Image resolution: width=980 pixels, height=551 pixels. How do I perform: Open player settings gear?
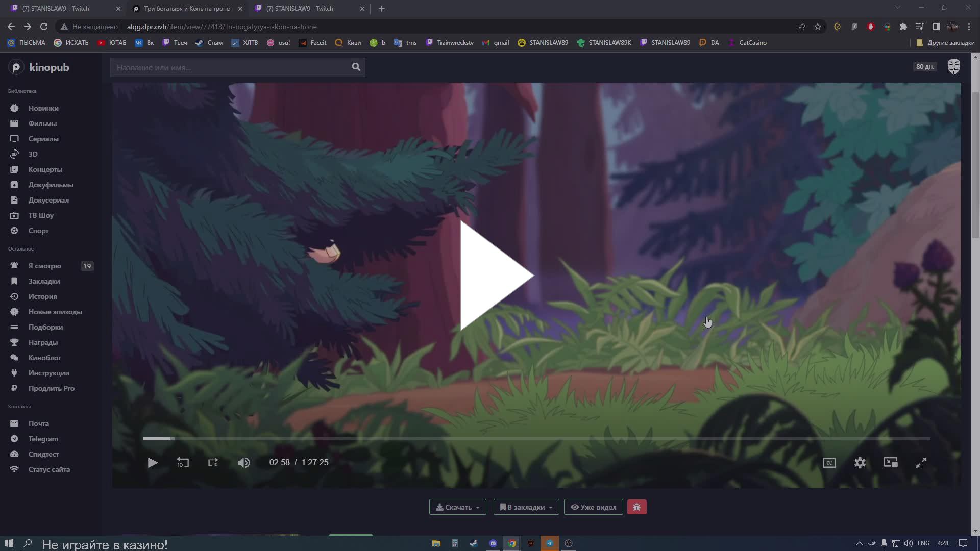(860, 462)
